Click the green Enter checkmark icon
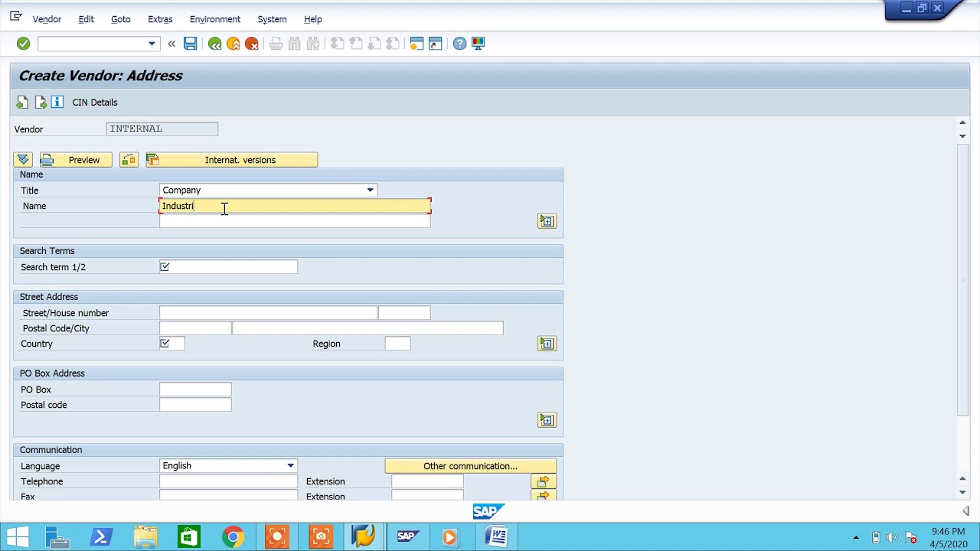This screenshot has height=551, width=980. (23, 44)
